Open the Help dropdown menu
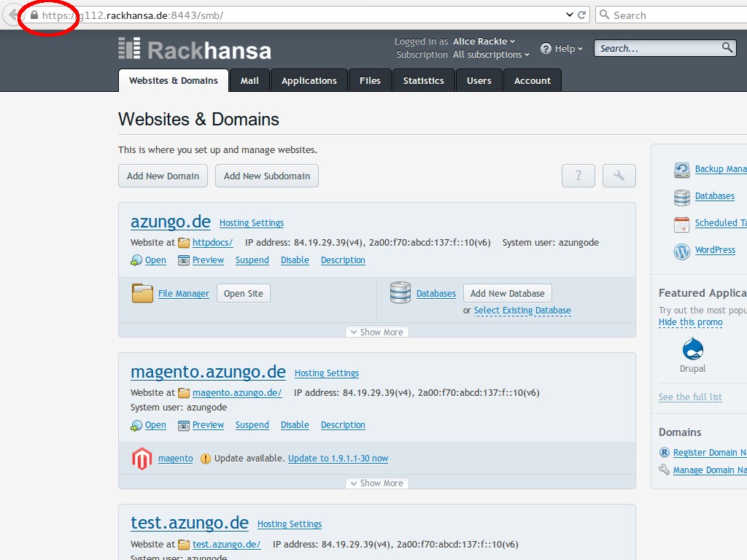 coord(568,49)
